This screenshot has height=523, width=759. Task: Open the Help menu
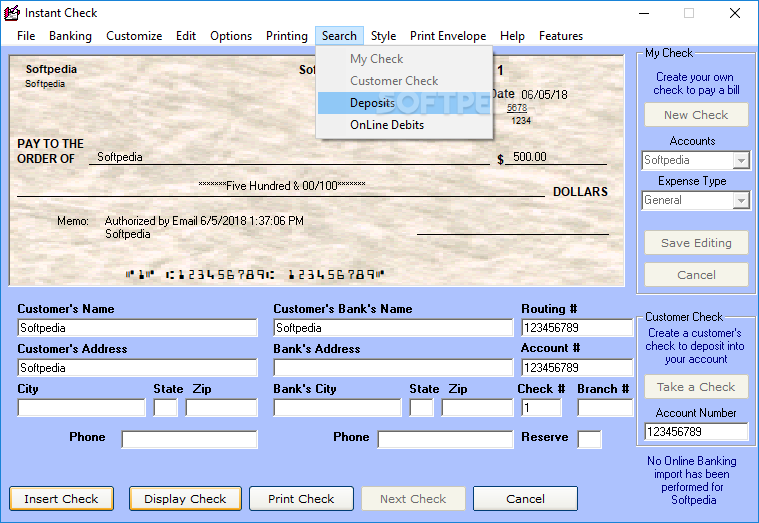(512, 36)
